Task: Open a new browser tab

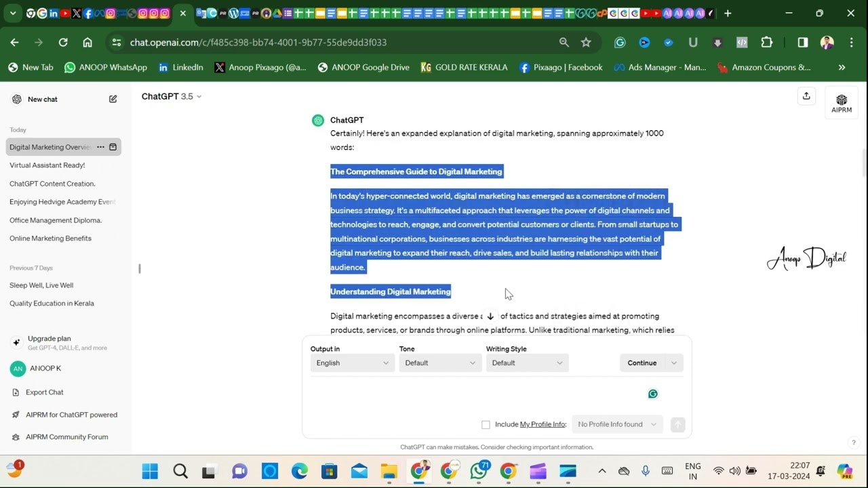Action: (x=728, y=13)
